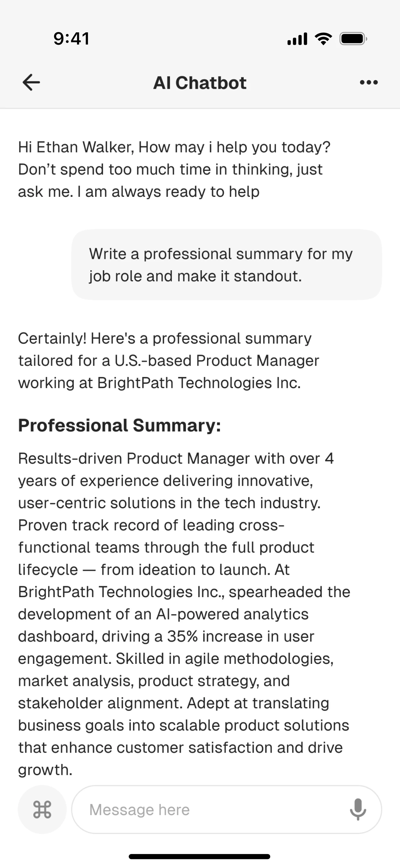Tap the back arrow to leave the chat
The height and width of the screenshot is (868, 400).
(31, 82)
